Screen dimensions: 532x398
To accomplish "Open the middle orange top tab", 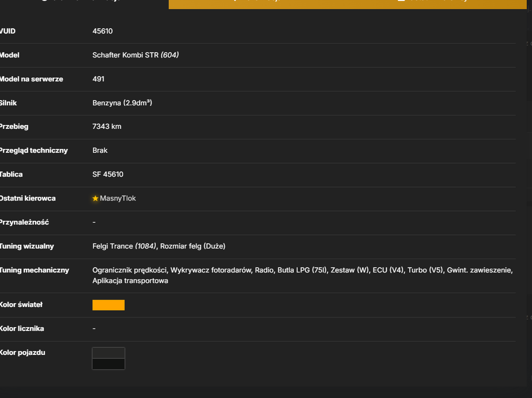I will pos(258,3).
